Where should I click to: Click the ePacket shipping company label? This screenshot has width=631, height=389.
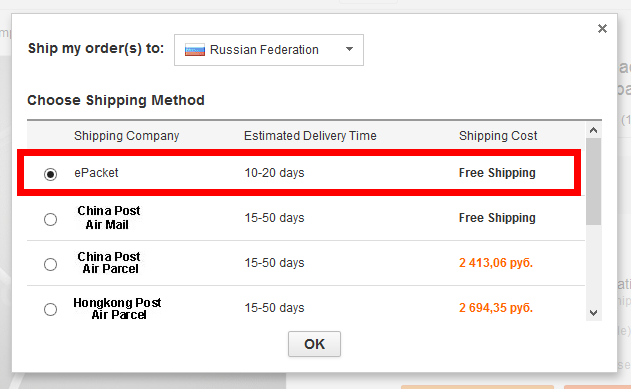(x=96, y=173)
